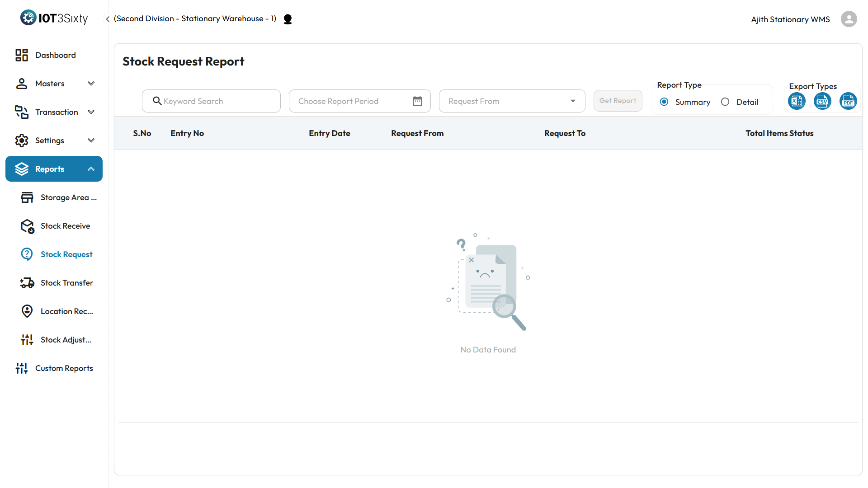The height and width of the screenshot is (488, 868).
Task: Export report as CSV file
Action: [822, 101]
